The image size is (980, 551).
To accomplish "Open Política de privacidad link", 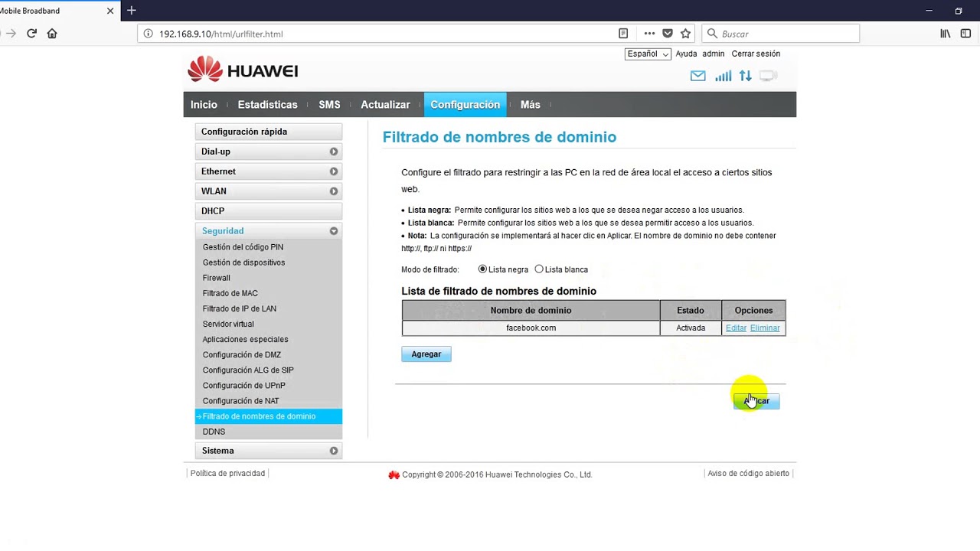I will [x=227, y=474].
